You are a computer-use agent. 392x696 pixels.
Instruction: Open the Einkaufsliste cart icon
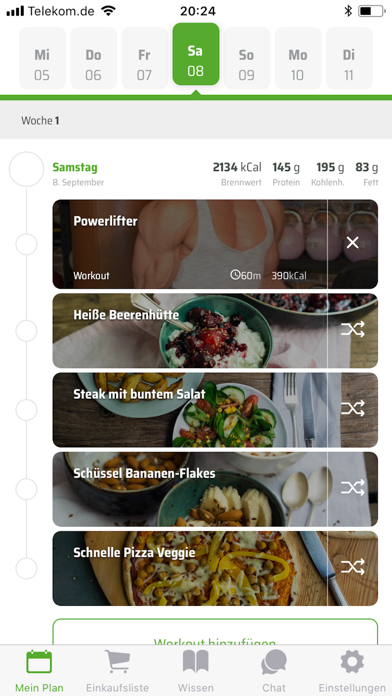click(117, 662)
